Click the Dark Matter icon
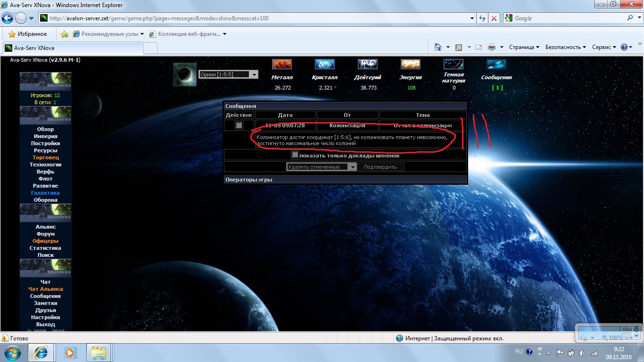The image size is (644, 362). [454, 64]
